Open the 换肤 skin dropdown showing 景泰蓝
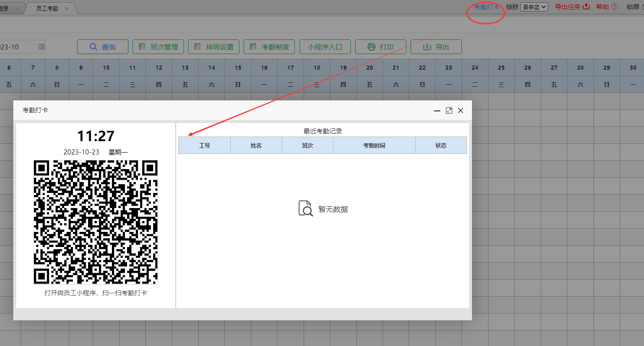 tap(534, 7)
